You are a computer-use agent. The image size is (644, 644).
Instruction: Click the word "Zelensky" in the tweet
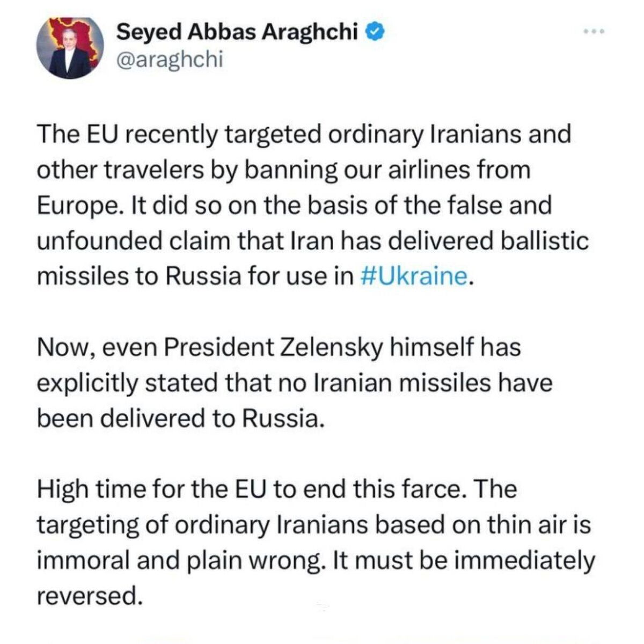tap(332, 347)
